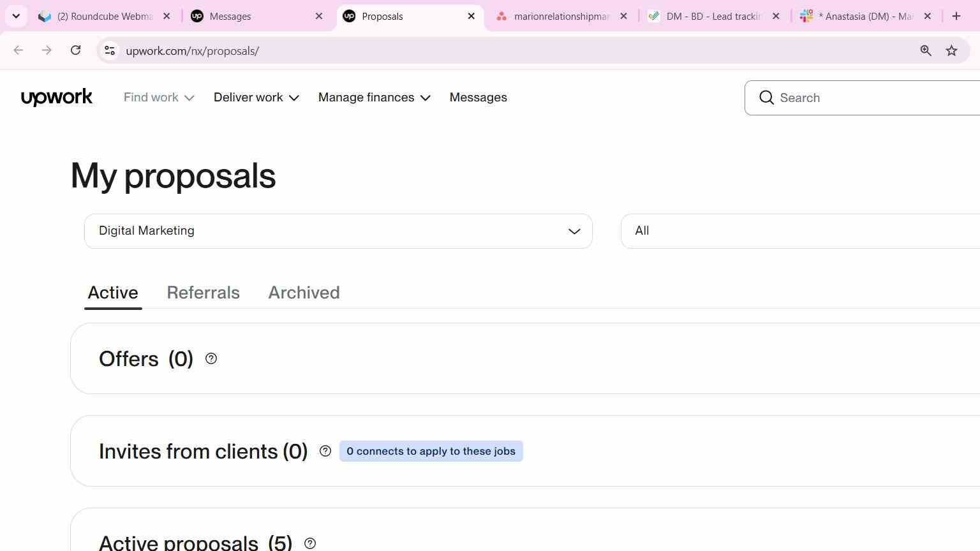The height and width of the screenshot is (551, 980).
Task: Open Invites from clients help icon
Action: coord(325,452)
